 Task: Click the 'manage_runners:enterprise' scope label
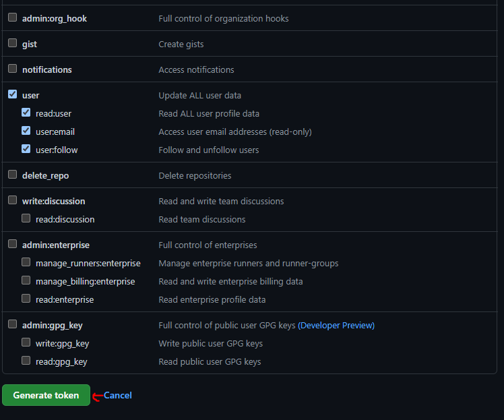point(88,264)
